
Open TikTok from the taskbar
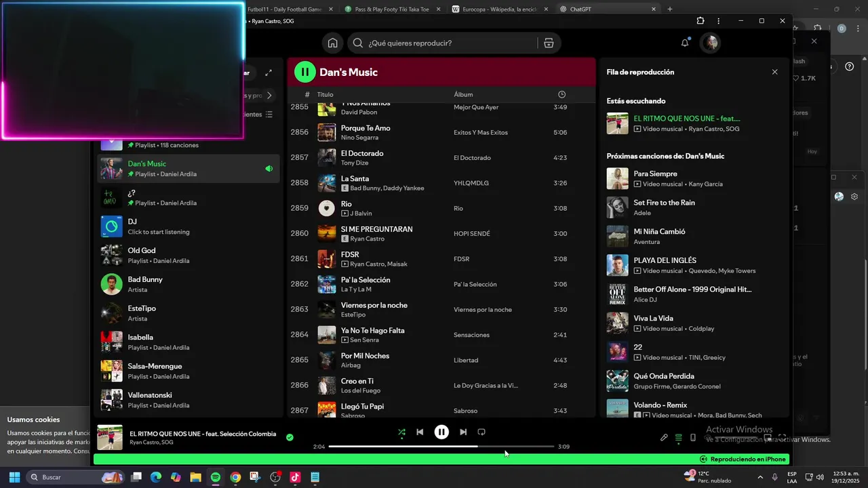(x=295, y=477)
